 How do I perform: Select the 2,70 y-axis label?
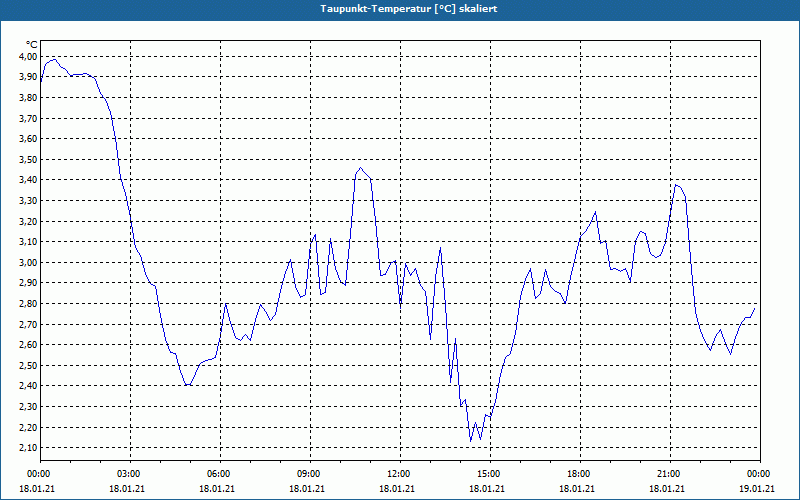29,324
